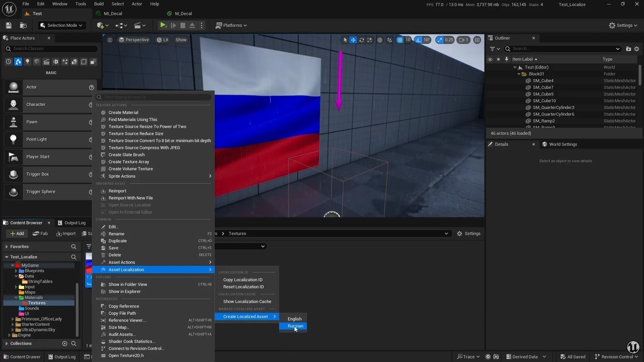Select SM_Cube10 in the Outliner
Image resolution: width=644 pixels, height=362 pixels.
click(544, 101)
